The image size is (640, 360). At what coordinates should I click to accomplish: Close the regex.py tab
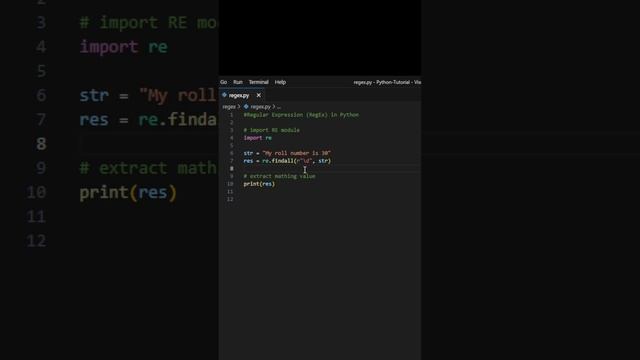(x=258, y=95)
